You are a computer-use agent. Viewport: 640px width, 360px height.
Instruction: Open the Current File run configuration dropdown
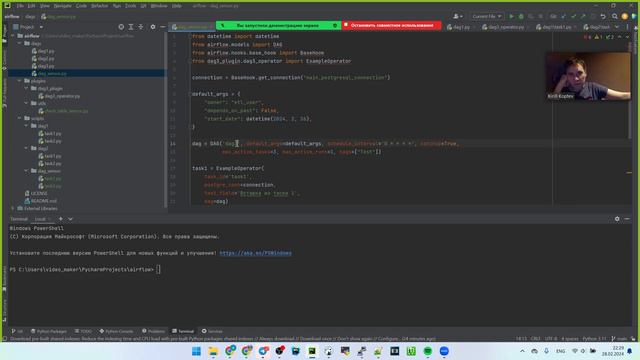click(x=487, y=16)
